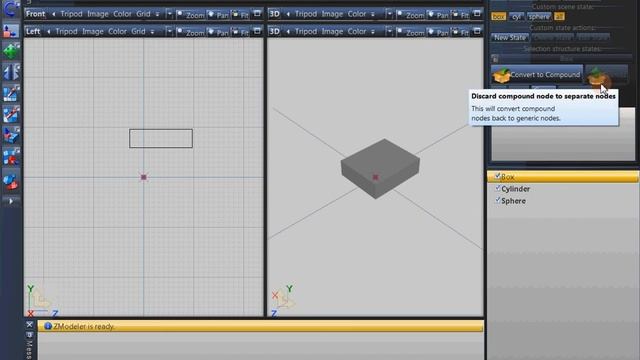640x360 pixels.
Task: Open Grid menu in Left view toolbar
Action: pyautogui.click(x=138, y=31)
